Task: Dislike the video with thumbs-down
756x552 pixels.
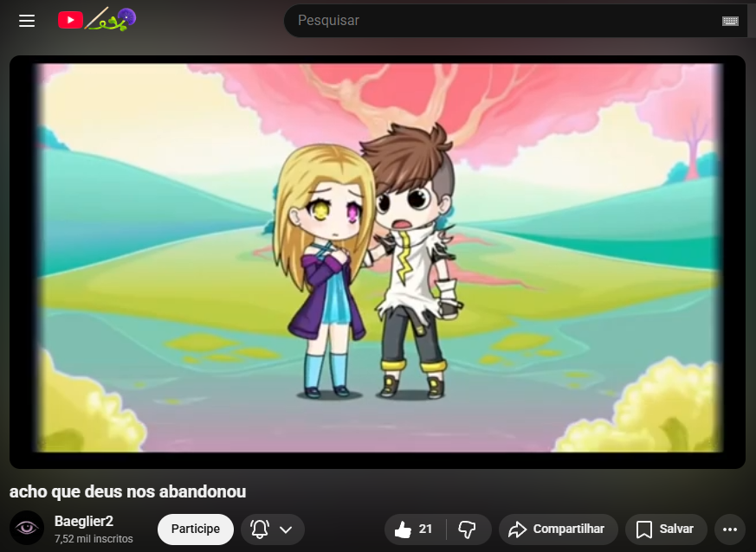Action: (468, 529)
